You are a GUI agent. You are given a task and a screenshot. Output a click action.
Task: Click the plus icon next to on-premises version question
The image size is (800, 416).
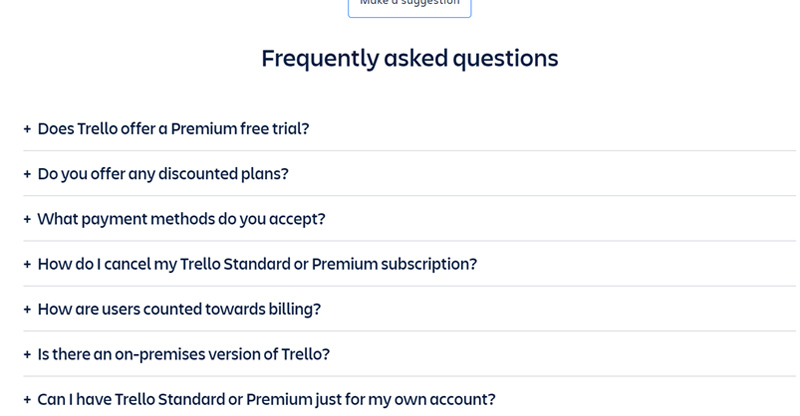click(x=27, y=354)
